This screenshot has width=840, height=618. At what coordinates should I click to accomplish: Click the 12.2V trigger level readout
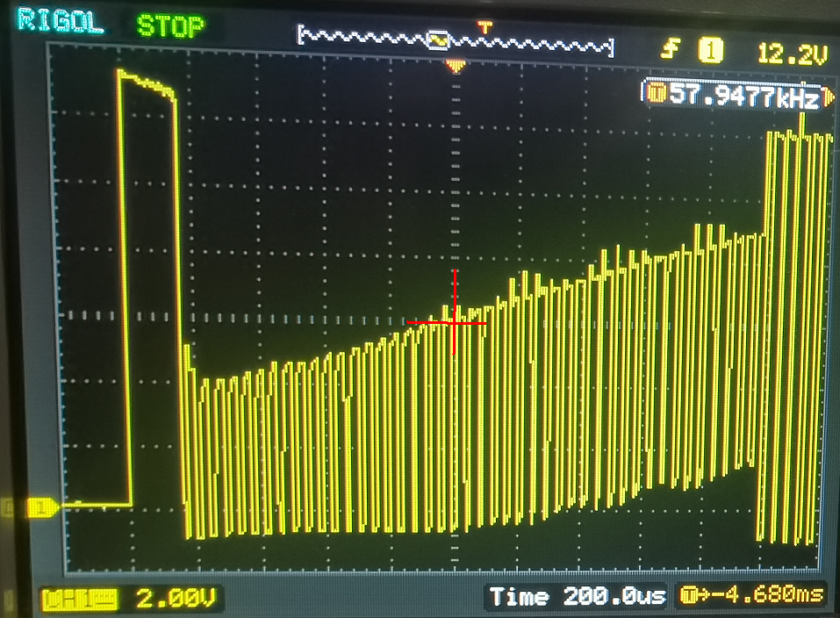793,54
